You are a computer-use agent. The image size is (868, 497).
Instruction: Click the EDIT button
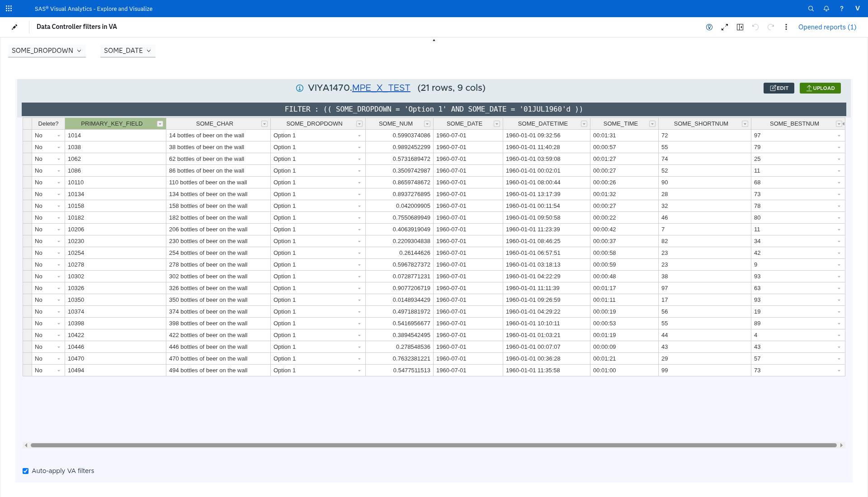click(779, 88)
